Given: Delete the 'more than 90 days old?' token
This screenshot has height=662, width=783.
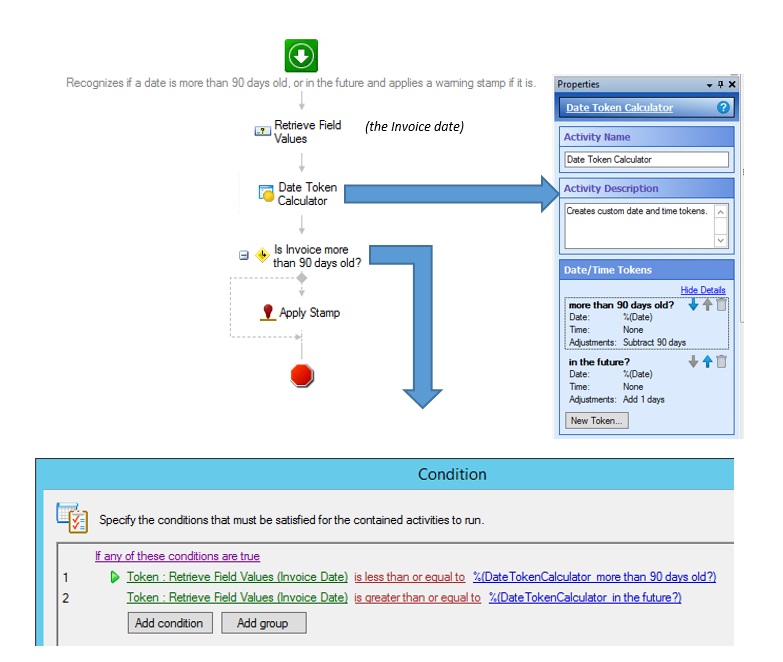Looking at the screenshot, I should click(x=722, y=305).
